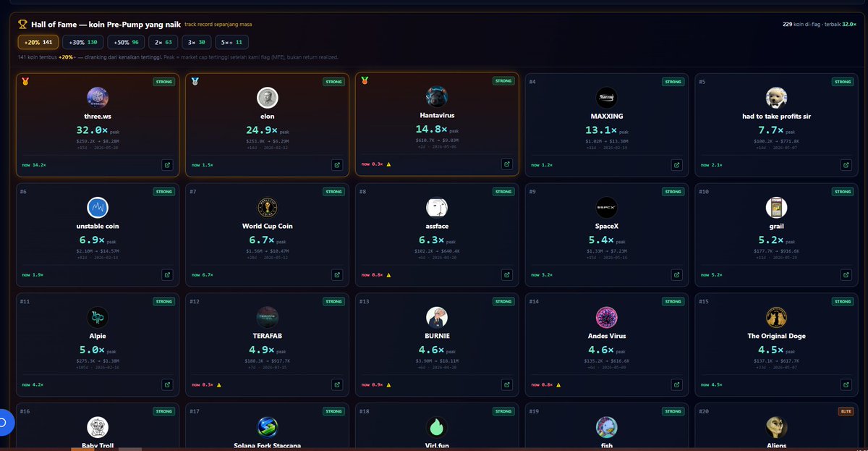Screen dimensions: 868x451
Task: Click the '32.0×' peak value
Action: point(92,130)
